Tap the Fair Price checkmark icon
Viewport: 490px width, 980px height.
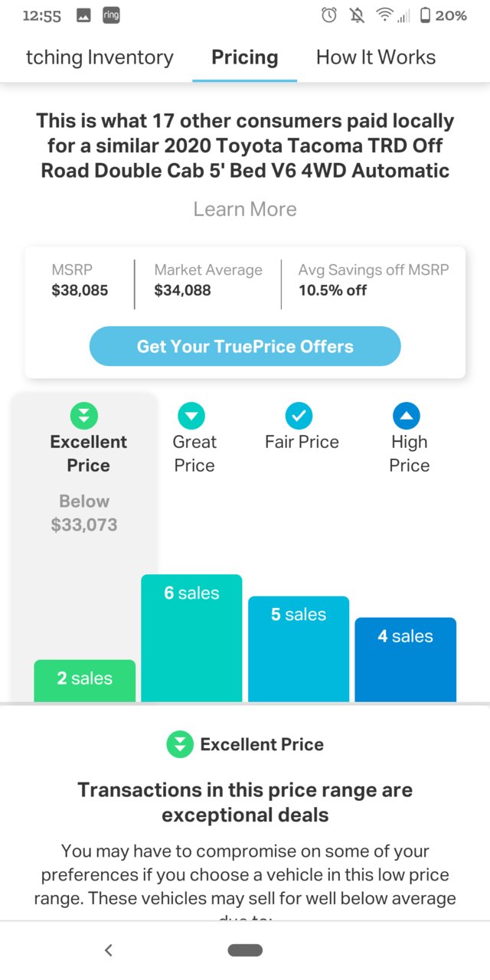tap(299, 416)
